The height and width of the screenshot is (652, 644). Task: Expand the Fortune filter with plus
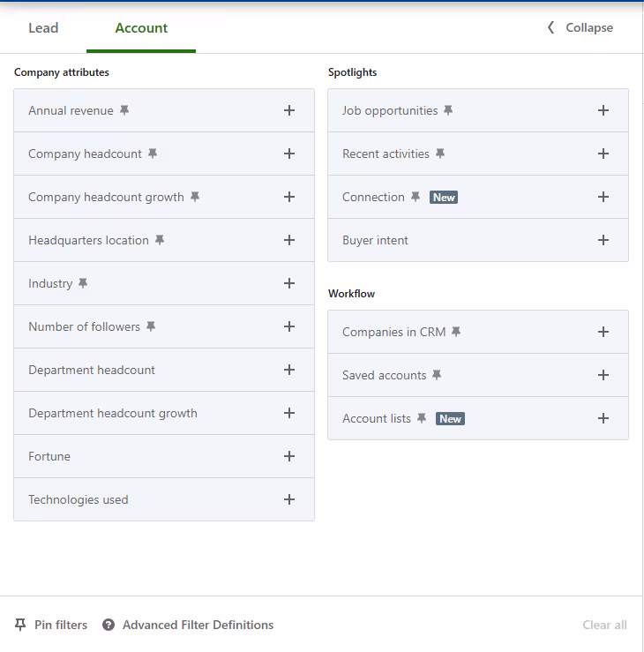289,456
